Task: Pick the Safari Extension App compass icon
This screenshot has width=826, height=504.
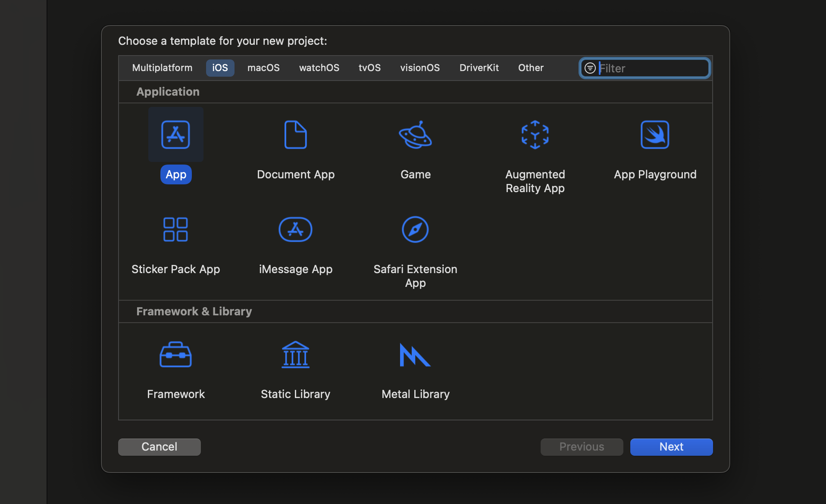Action: point(415,230)
